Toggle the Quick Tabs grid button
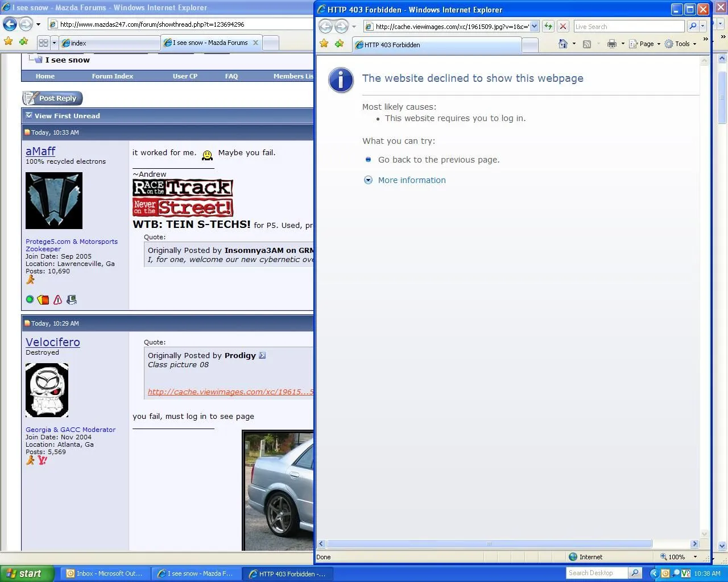The height and width of the screenshot is (582, 728). [x=43, y=43]
